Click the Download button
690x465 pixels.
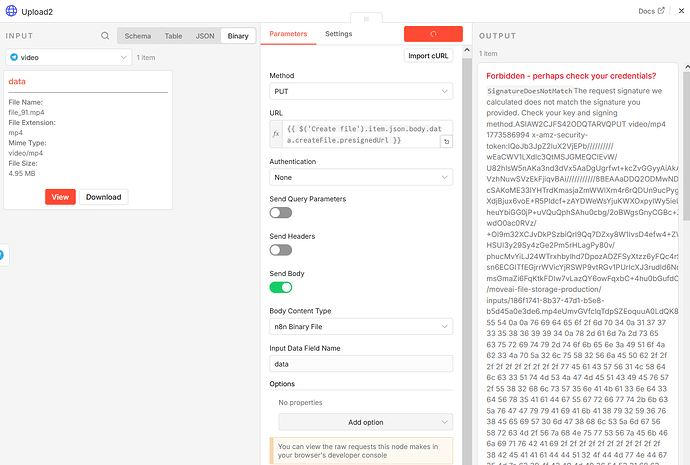pos(103,197)
